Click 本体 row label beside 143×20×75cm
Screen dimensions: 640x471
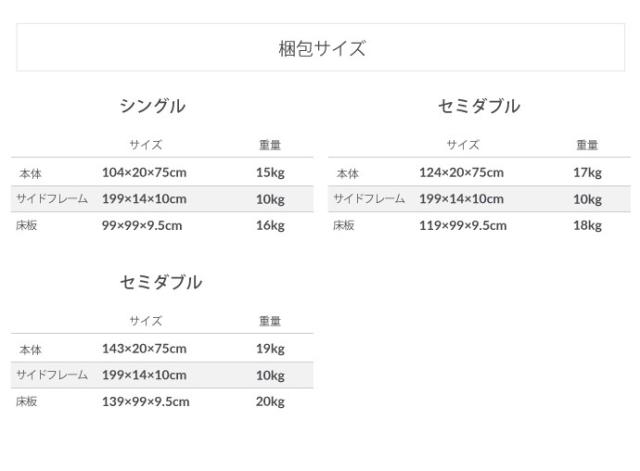(30, 350)
